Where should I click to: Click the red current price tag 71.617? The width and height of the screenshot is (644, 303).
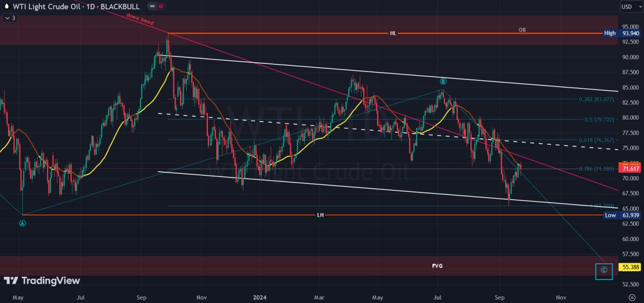coord(629,169)
